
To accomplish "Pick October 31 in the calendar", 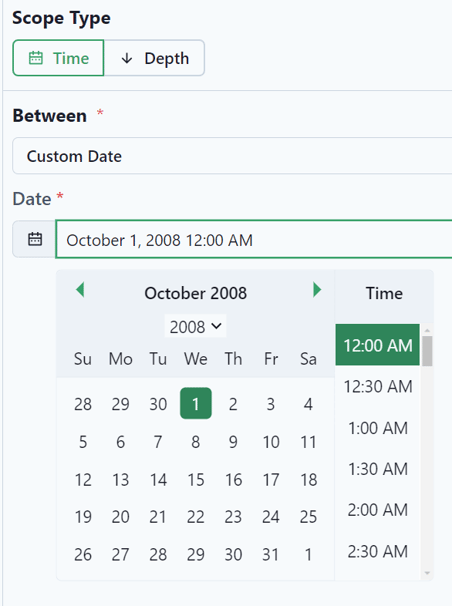I will click(x=270, y=555).
